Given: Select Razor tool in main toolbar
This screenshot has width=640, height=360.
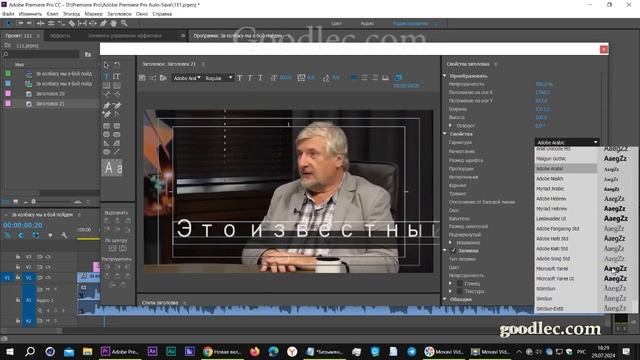Looking at the screenshot, I should (72, 24).
